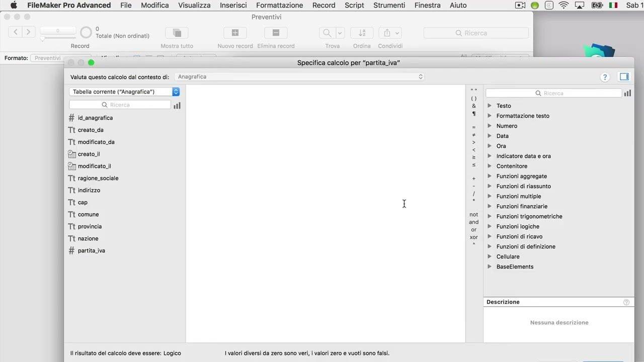Click Nuovo record in Preventivi toolbar
Screen dimensions: 644x362
(235, 33)
